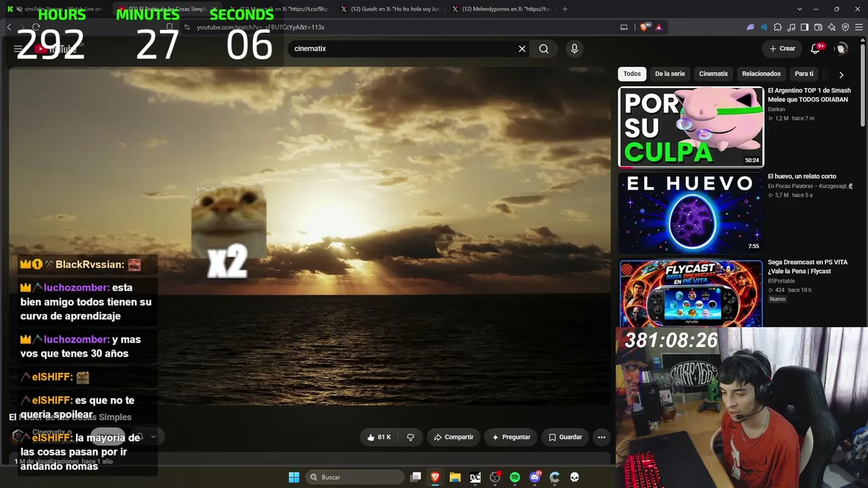Open video titled El Argentino TOP 1 de Smash Melee
Image resolution: width=868 pixels, height=488 pixels.
tap(809, 95)
